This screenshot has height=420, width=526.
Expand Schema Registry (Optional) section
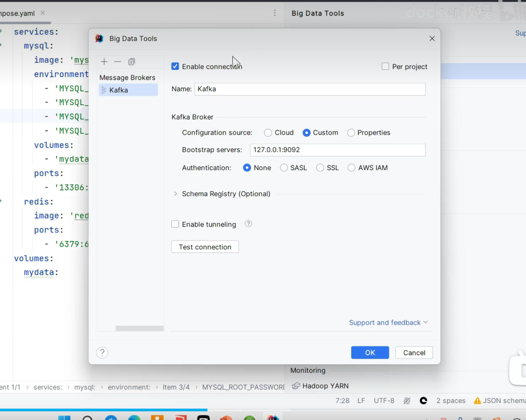click(x=175, y=194)
